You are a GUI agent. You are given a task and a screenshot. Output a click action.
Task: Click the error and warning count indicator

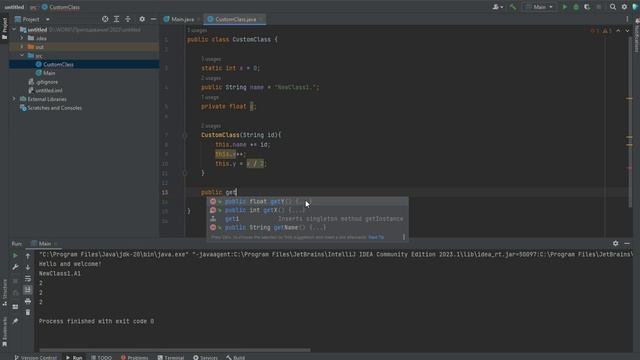coord(600,31)
